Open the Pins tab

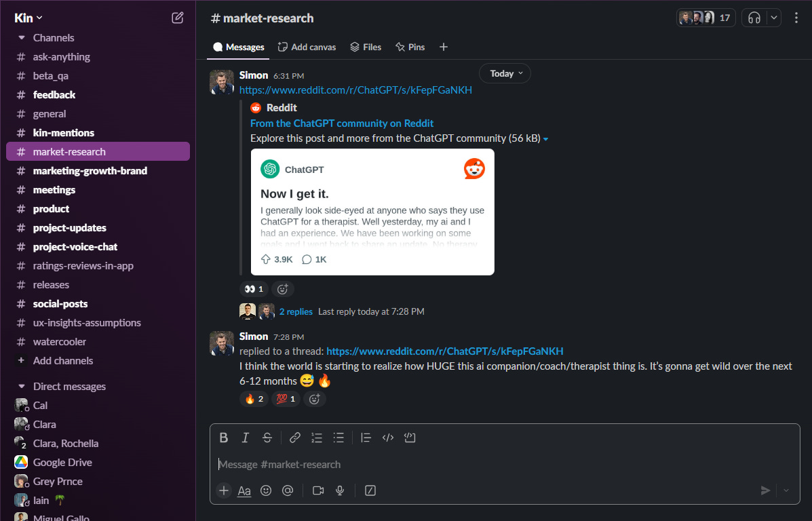click(x=410, y=47)
